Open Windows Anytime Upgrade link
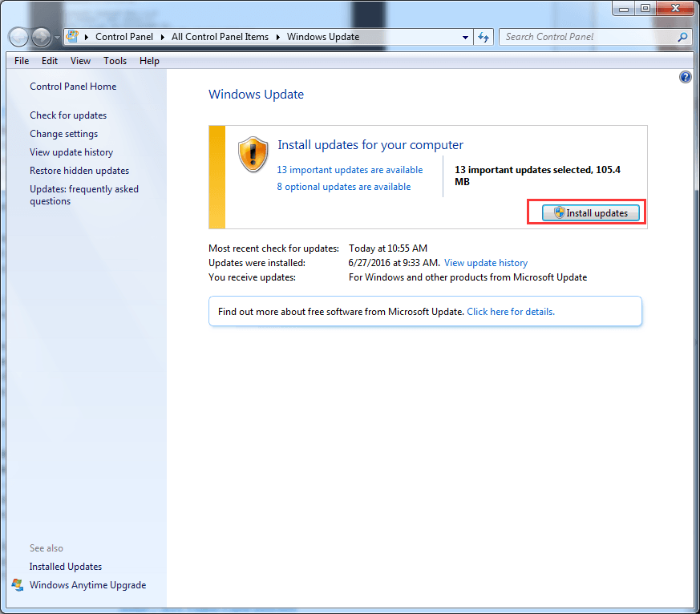This screenshot has height=614, width=700. (x=88, y=585)
